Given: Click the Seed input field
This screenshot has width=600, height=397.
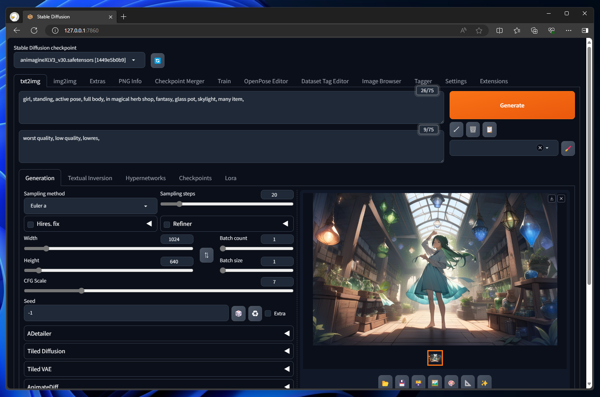Looking at the screenshot, I should (126, 313).
